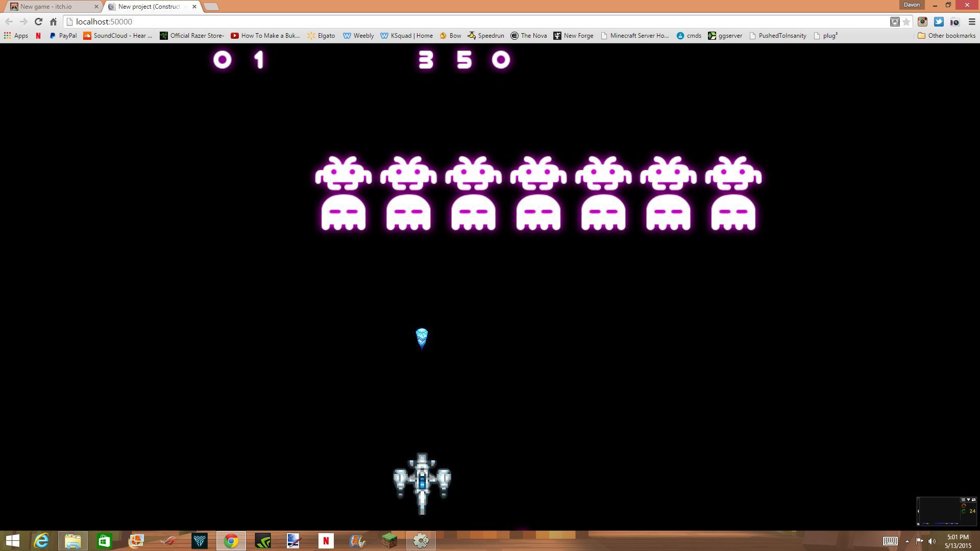The height and width of the screenshot is (551, 980).
Task: Click the camera screenshot extension icon
Action: pyautogui.click(x=954, y=21)
